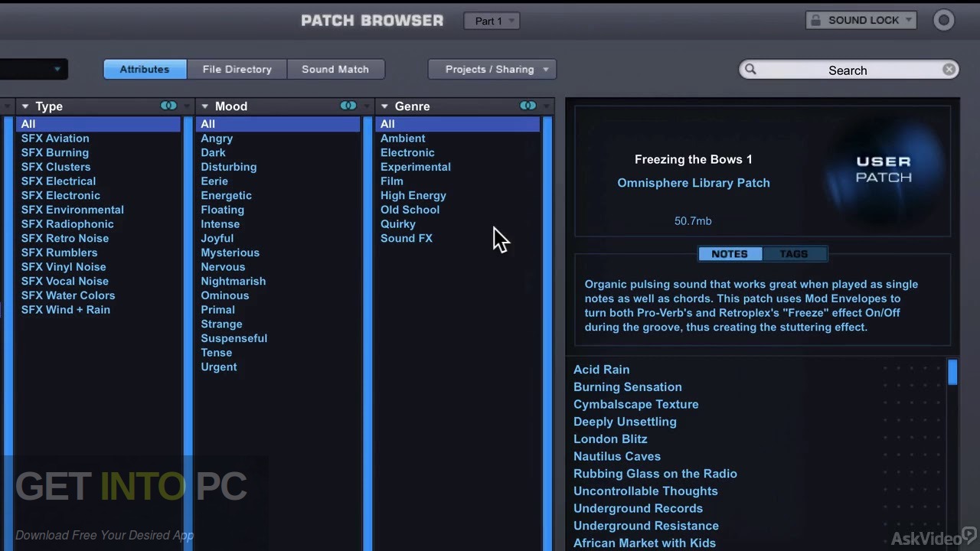Filter by the Film genre

392,181
